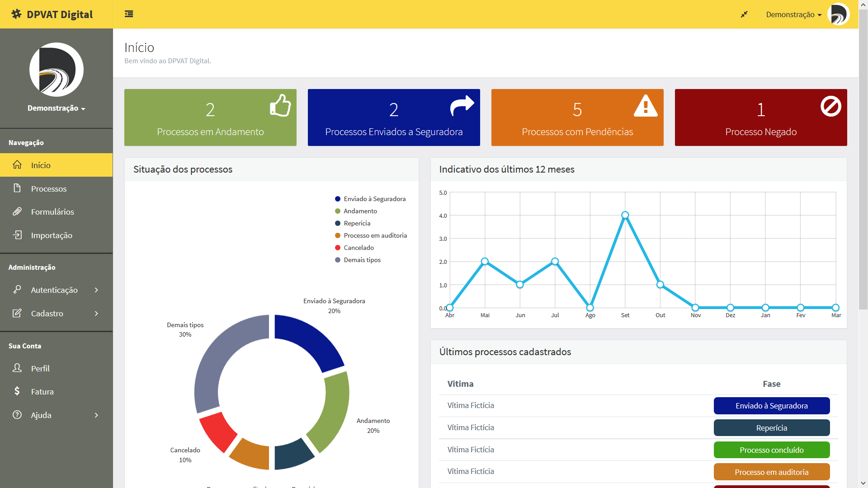Click the top-right user avatar

[838, 14]
